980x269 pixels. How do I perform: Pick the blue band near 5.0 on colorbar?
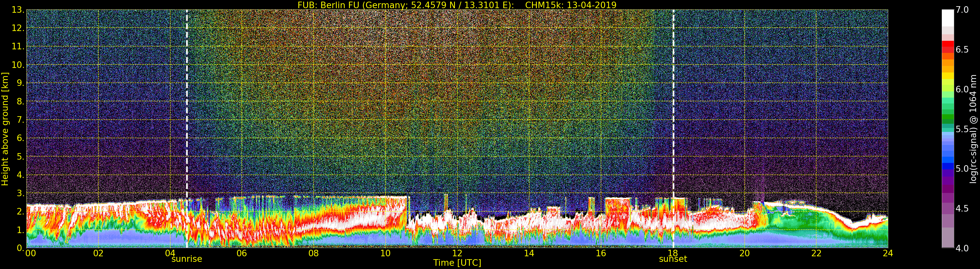pyautogui.click(x=947, y=166)
